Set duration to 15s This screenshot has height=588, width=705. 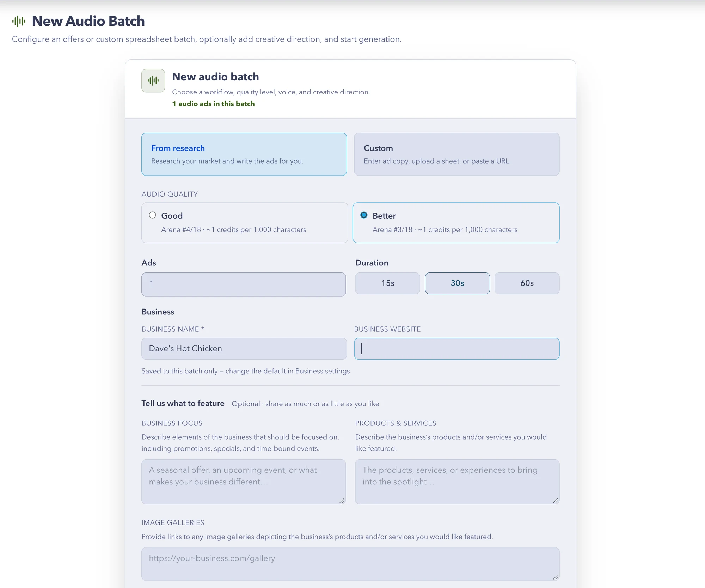[x=387, y=283]
